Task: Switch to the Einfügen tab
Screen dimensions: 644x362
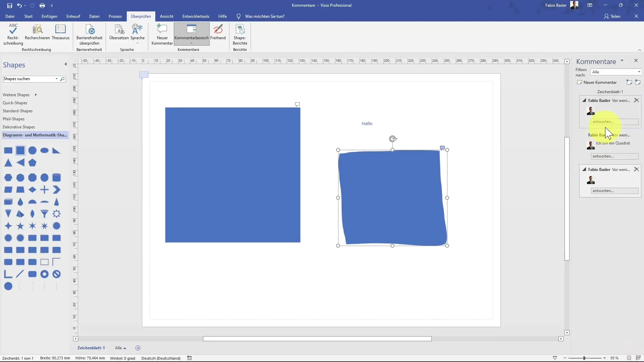Action: pyautogui.click(x=49, y=16)
